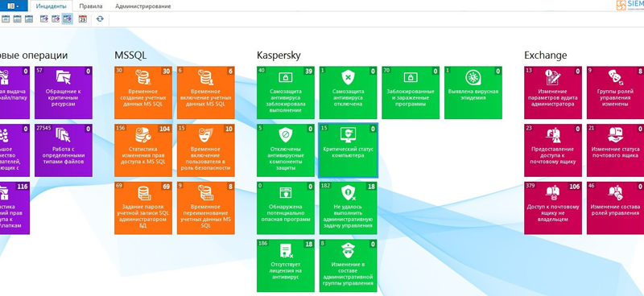Open Задание пароля учетной записи SQL tile

pos(143,208)
